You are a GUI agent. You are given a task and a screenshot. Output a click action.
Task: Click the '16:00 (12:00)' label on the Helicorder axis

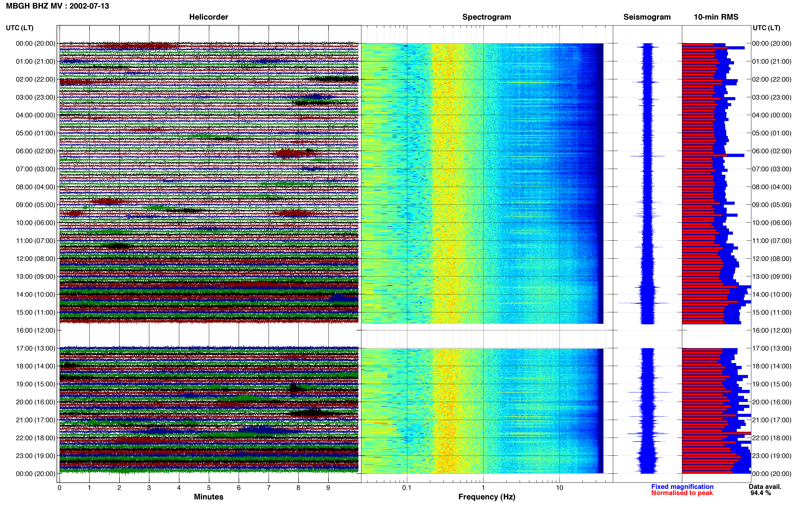pyautogui.click(x=36, y=330)
